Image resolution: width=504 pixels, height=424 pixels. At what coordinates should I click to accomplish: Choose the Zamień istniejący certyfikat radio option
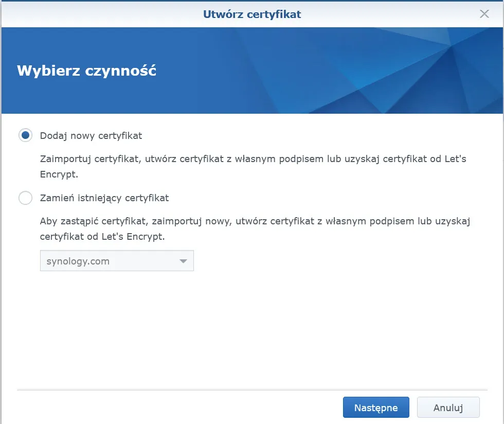pyautogui.click(x=25, y=198)
